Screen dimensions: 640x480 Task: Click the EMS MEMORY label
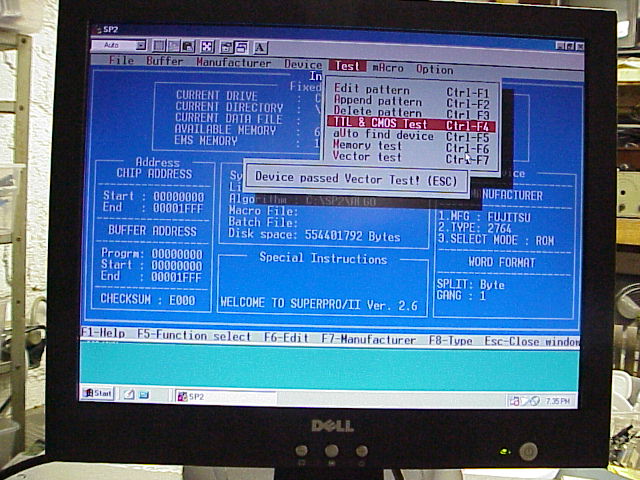coord(205,141)
